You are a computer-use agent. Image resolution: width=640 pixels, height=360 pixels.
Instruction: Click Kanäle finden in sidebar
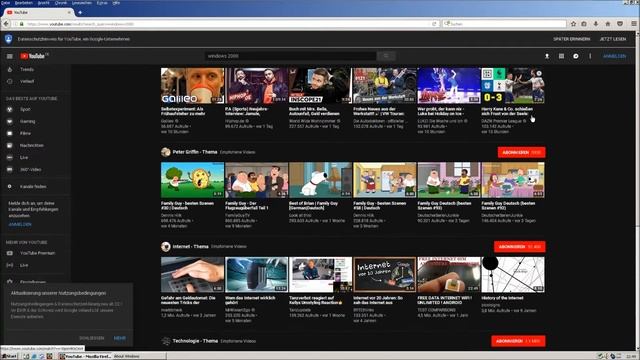(33, 187)
